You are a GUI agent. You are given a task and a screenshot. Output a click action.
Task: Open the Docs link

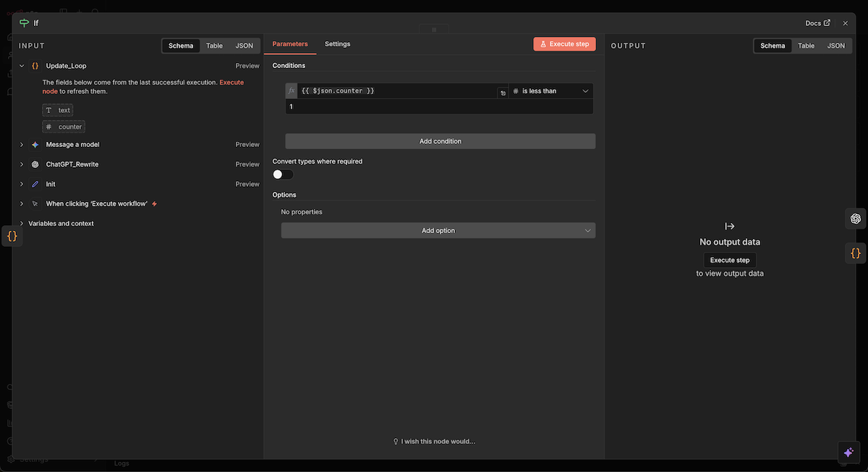point(817,23)
